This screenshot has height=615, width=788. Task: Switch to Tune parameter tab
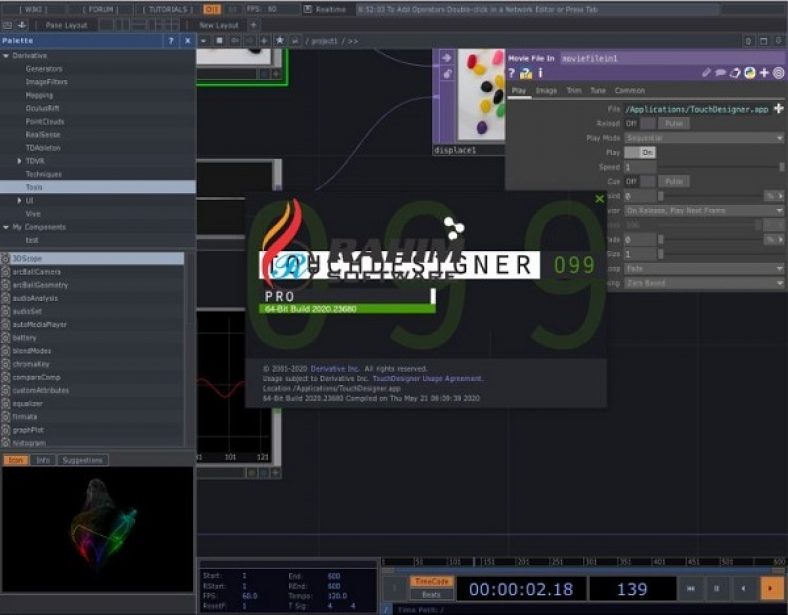click(x=598, y=90)
